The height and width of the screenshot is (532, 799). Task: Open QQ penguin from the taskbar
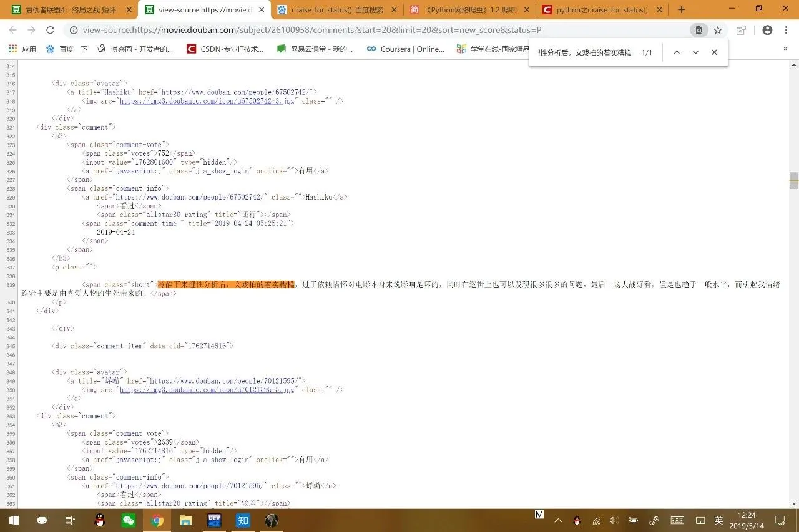tap(99, 520)
